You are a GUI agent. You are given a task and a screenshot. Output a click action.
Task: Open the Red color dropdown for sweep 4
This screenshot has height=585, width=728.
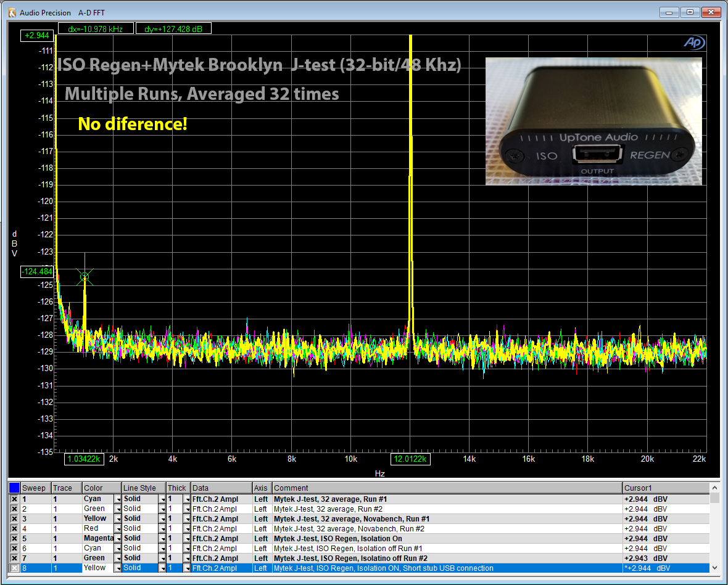117,528
